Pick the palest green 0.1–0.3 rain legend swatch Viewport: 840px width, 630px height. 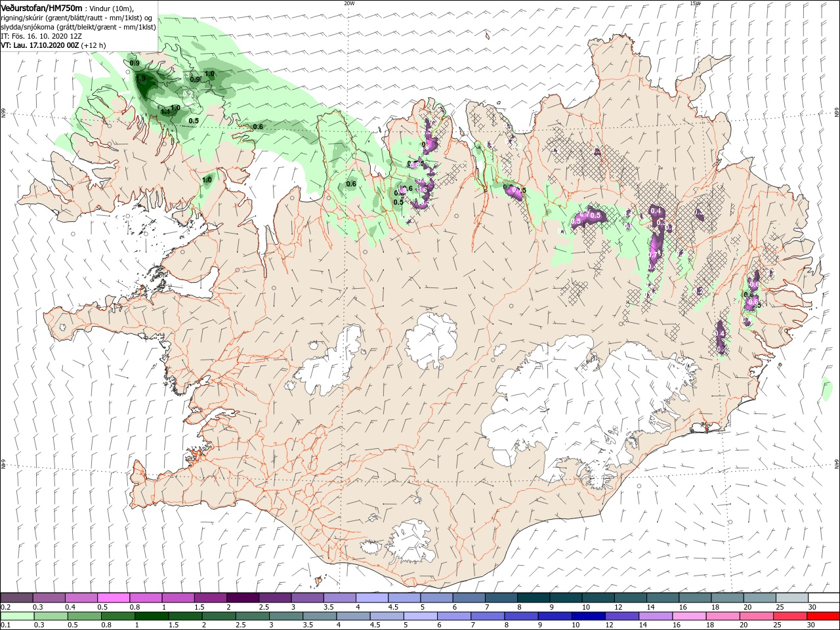click(17, 616)
